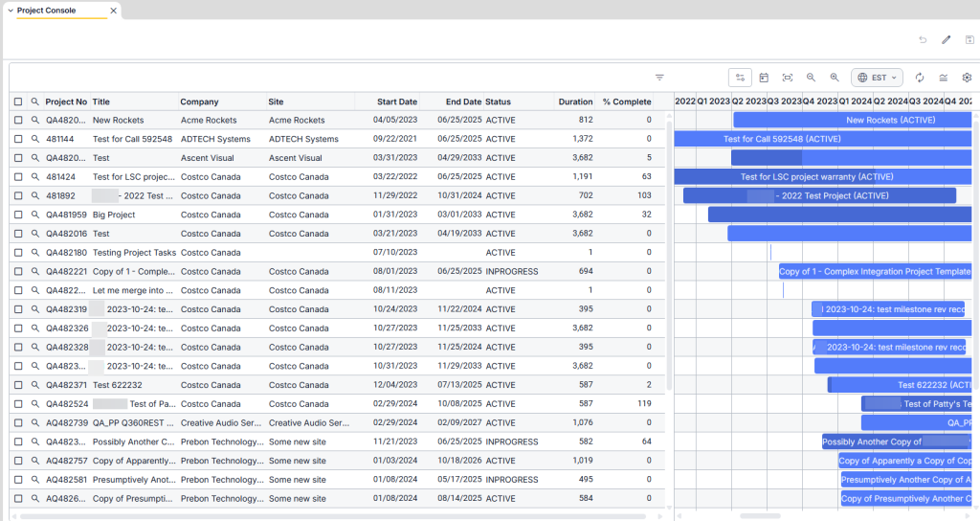Tick the select-all checkbox in header

click(18, 102)
